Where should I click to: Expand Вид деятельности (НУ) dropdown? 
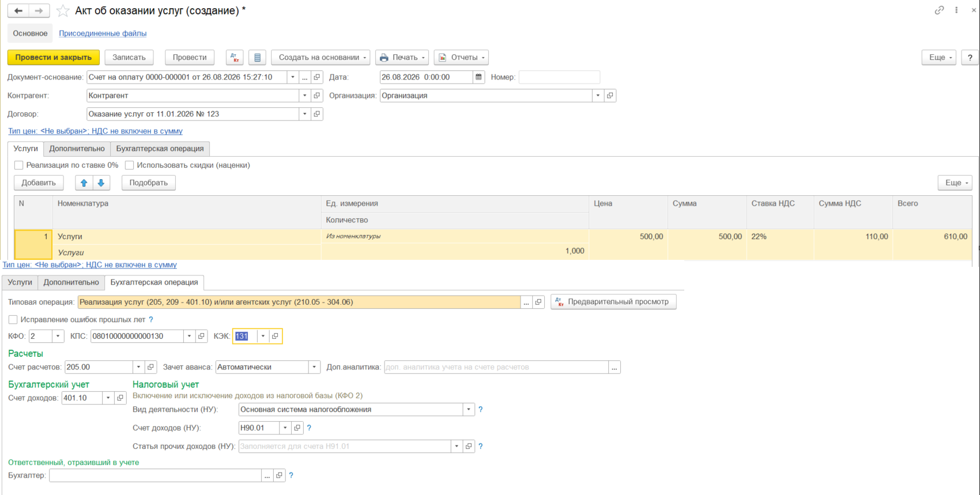469,410
